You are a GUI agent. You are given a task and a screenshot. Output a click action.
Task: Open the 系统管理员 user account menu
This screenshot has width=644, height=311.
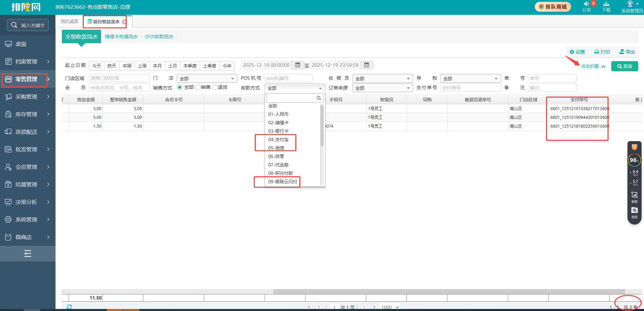(x=632, y=7)
